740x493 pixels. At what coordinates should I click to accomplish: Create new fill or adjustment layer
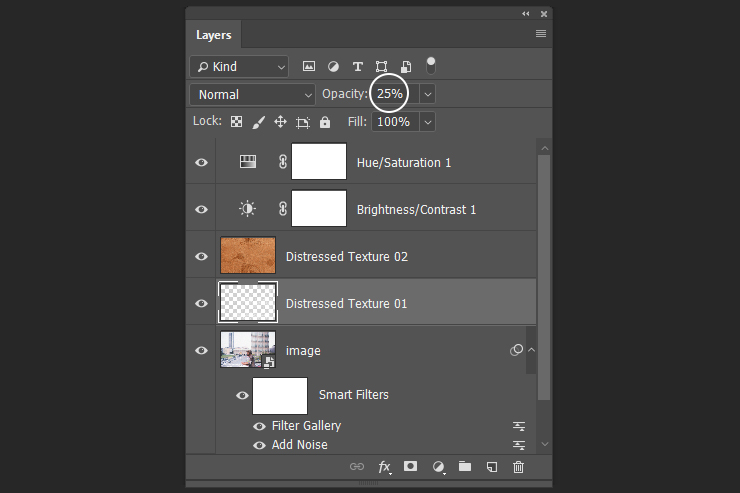click(x=438, y=467)
